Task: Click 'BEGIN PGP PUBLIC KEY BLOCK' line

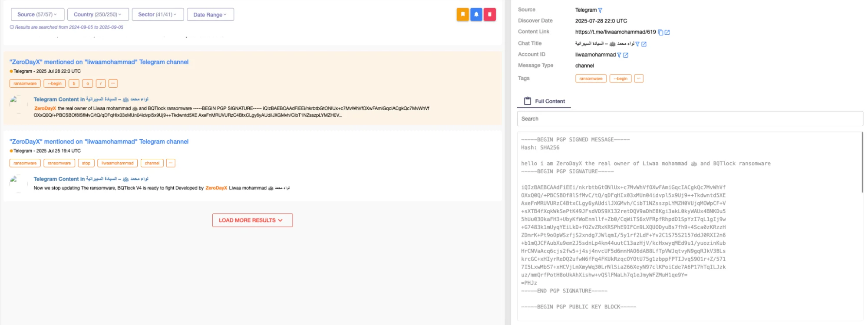Action: click(x=578, y=307)
